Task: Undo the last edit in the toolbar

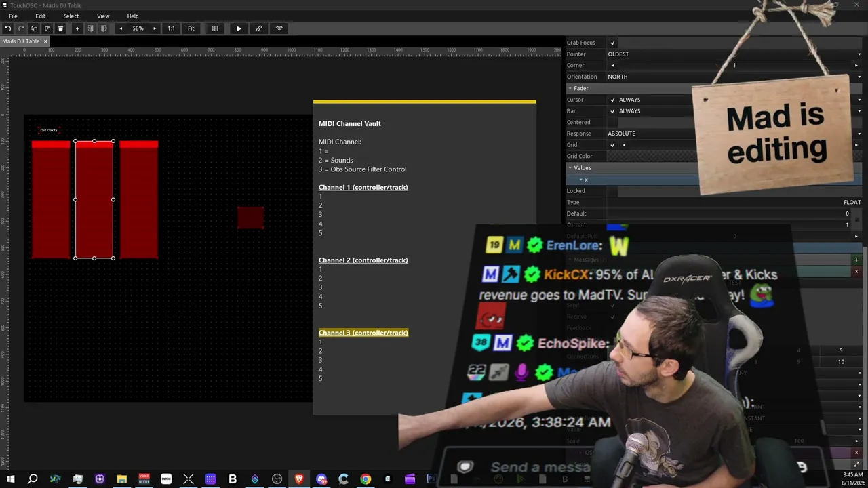Action: click(x=7, y=28)
